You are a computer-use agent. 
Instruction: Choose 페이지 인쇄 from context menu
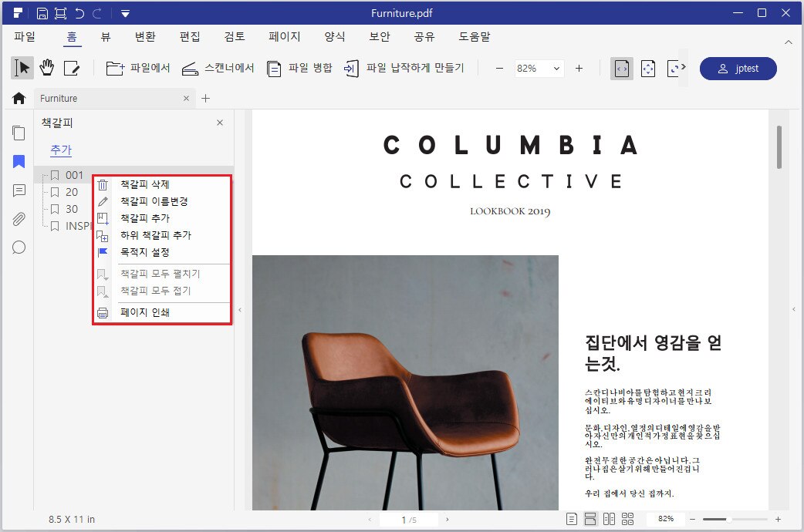[162, 312]
